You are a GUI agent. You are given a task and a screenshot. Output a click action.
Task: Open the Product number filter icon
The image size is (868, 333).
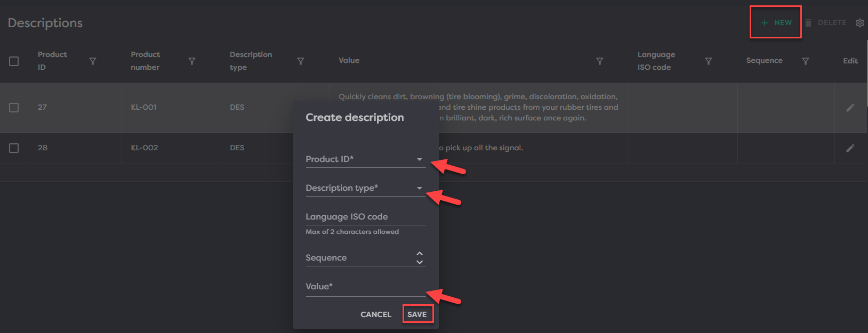(192, 61)
